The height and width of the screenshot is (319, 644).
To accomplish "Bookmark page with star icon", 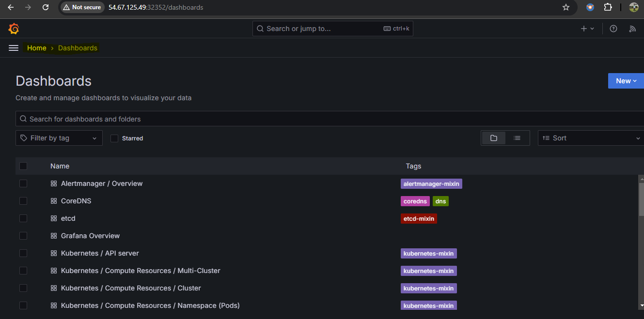I will tap(565, 7).
